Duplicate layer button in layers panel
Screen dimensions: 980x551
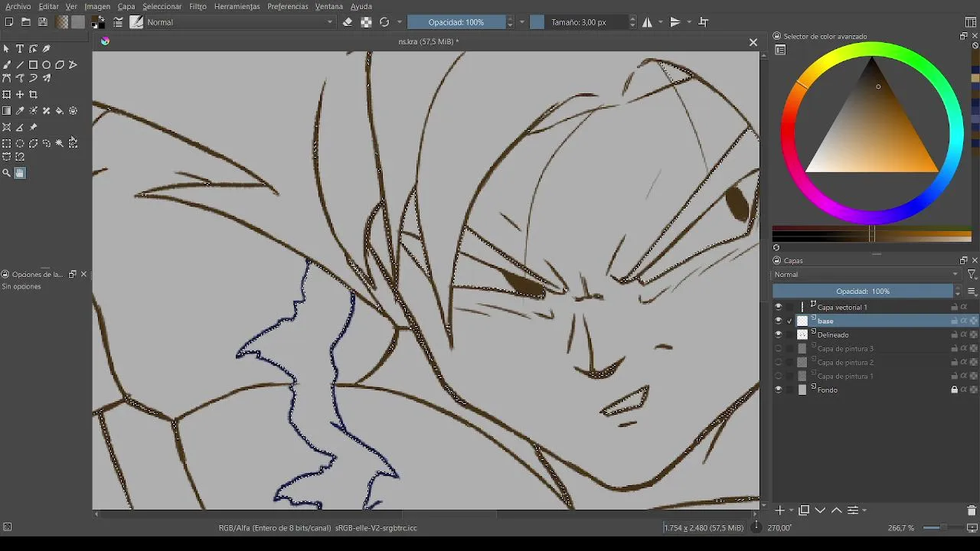tap(804, 510)
